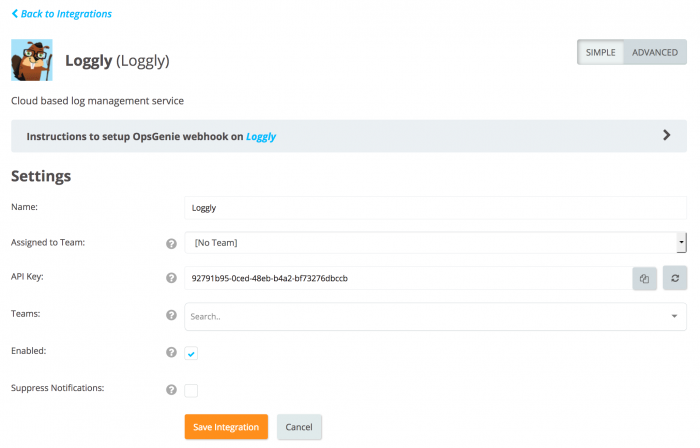The height and width of the screenshot is (448, 700).
Task: Copy the API key to clipboard
Action: 645,278
